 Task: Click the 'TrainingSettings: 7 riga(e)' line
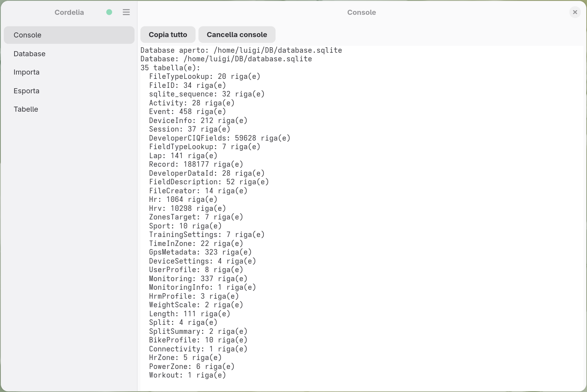pos(207,235)
